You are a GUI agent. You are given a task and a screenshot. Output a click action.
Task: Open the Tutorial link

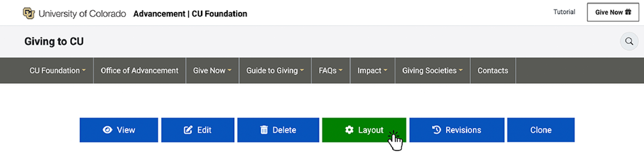[564, 12]
